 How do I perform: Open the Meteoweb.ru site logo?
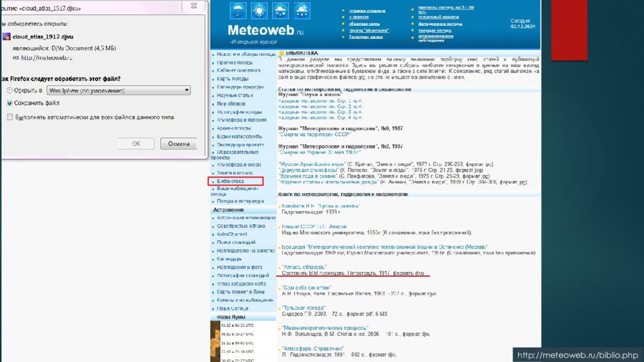coord(265,30)
